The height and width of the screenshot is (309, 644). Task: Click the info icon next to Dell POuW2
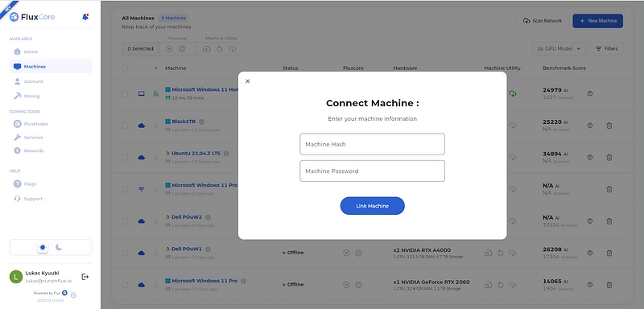tap(208, 217)
